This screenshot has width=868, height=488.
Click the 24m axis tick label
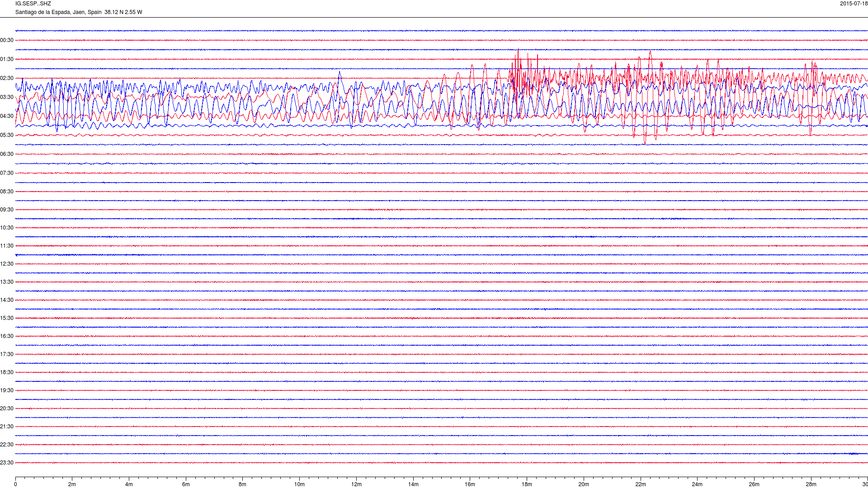pyautogui.click(x=697, y=484)
